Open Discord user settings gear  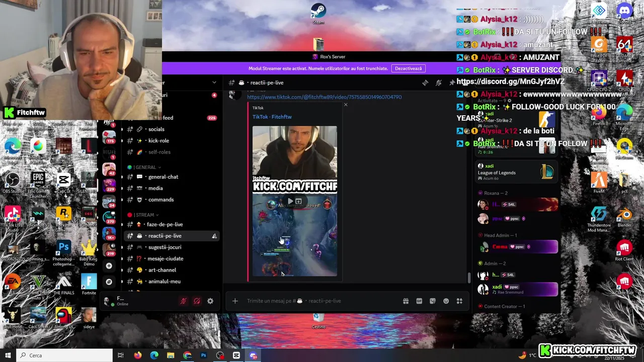[210, 301]
